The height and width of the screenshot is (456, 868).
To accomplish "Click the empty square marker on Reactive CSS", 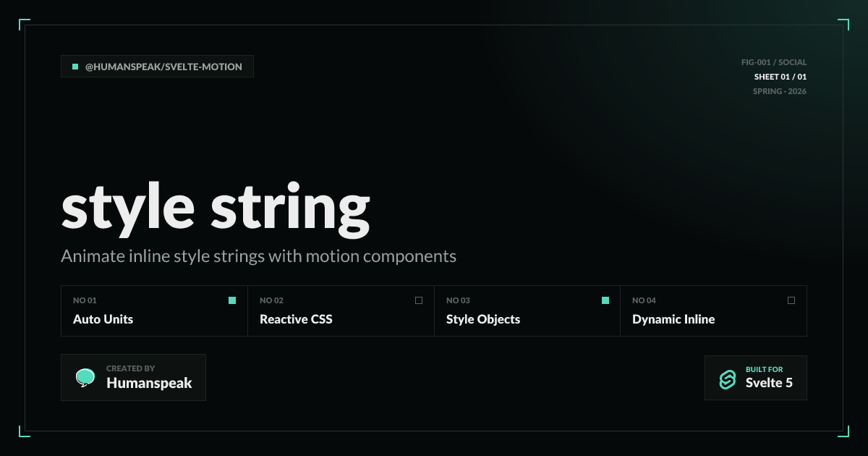I will point(419,300).
